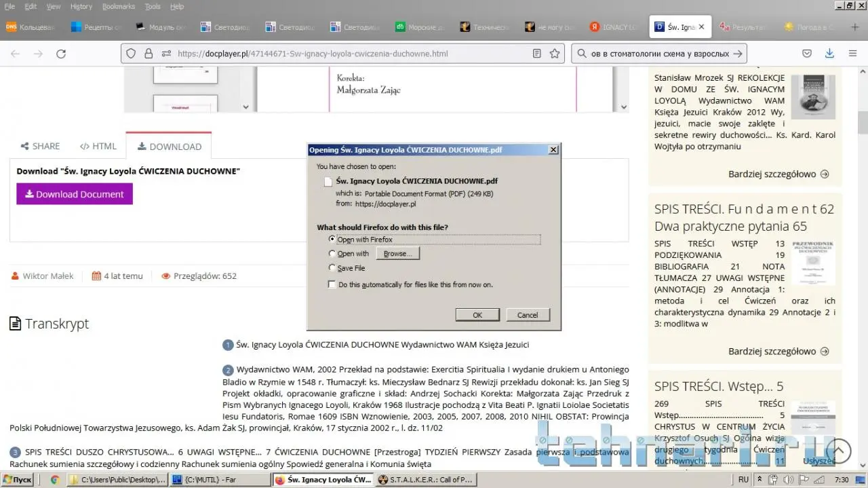
Task: Open the File menu
Action: 10,6
